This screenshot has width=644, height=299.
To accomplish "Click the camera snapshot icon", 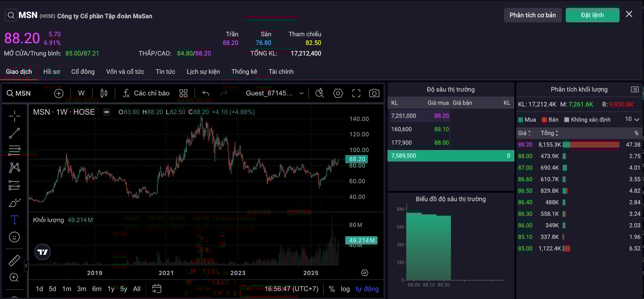I will [374, 93].
